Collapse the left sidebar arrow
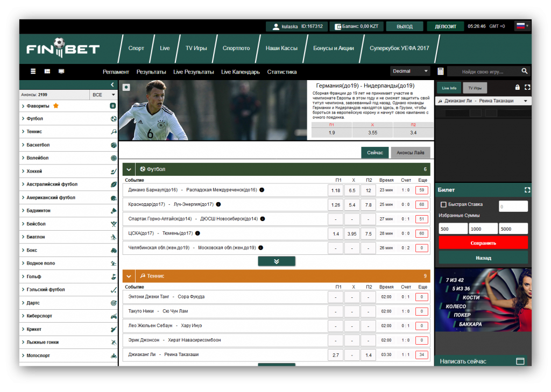The width and height of the screenshot is (551, 392). tap(112, 84)
